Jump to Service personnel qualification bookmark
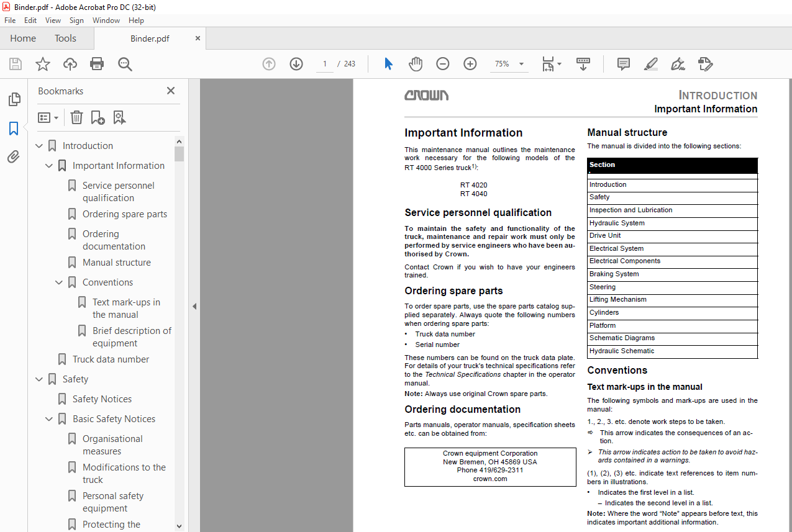This screenshot has width=792, height=532. pyautogui.click(x=119, y=192)
